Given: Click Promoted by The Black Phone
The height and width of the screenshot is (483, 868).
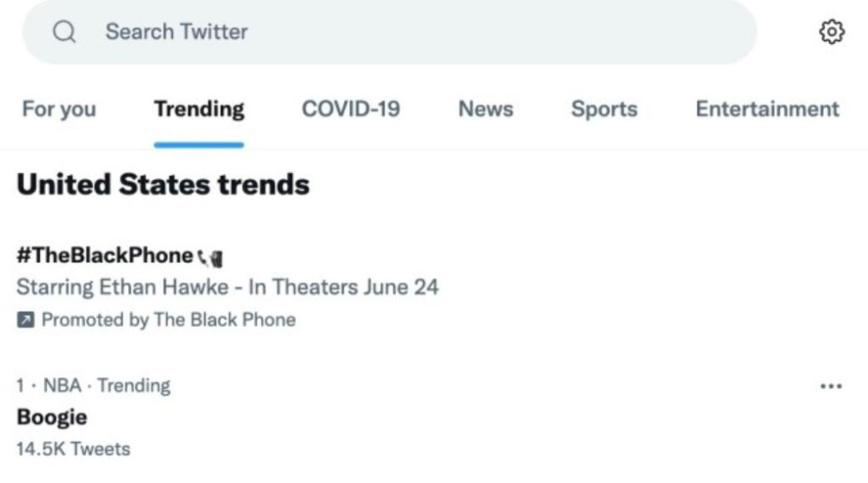Looking at the screenshot, I should [168, 320].
